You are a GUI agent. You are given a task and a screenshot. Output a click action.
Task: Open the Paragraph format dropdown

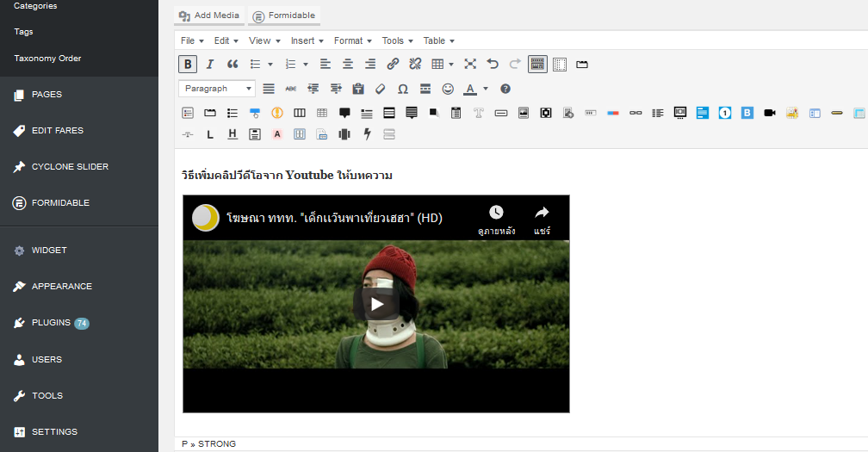pos(217,89)
